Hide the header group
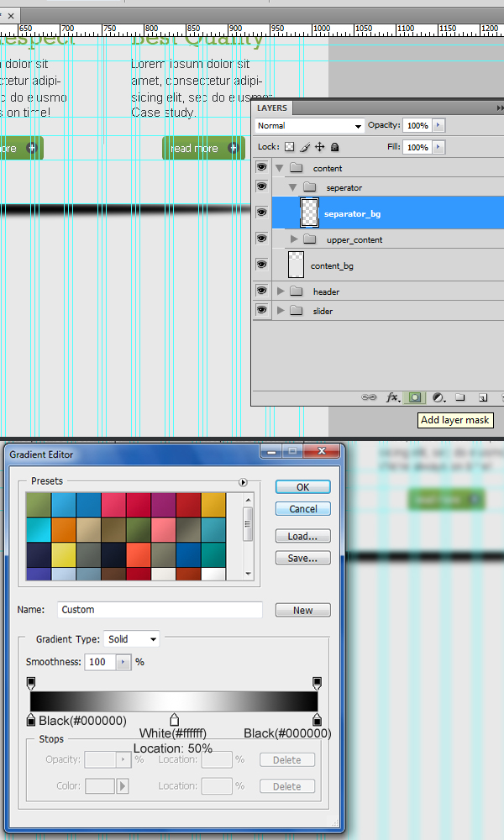 pos(261,291)
